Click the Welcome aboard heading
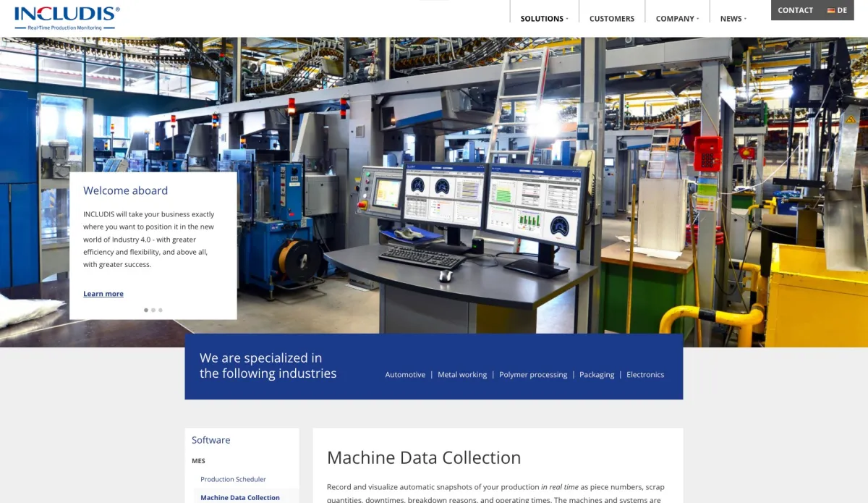This screenshot has height=503, width=868. [x=125, y=190]
